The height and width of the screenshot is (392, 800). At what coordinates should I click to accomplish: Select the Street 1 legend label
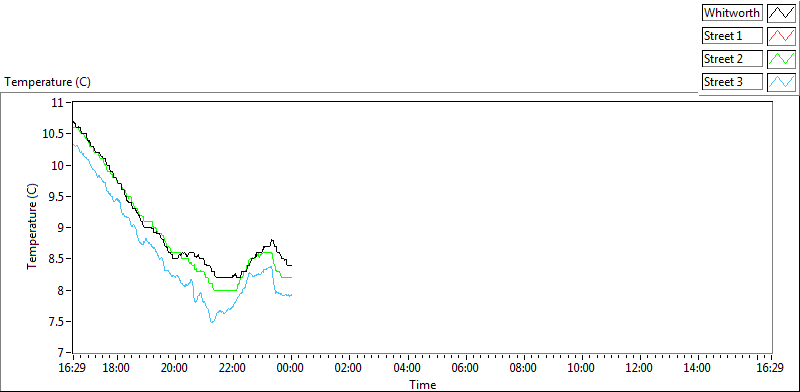point(732,36)
